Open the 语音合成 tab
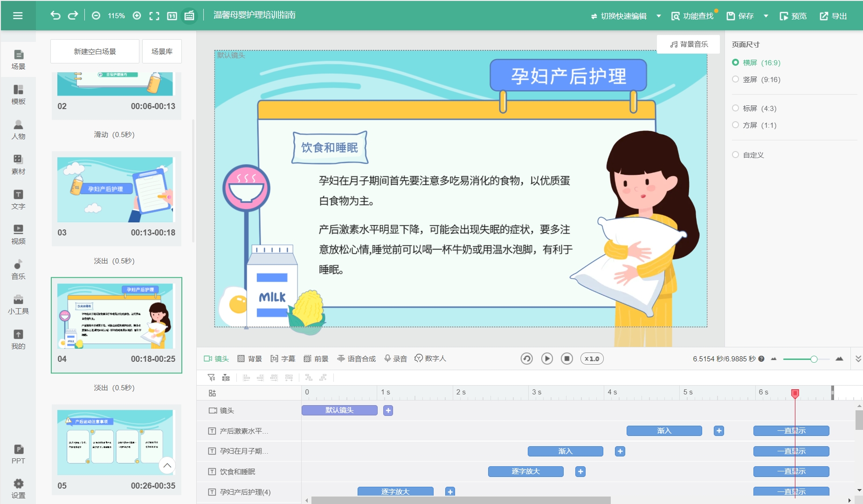863x504 pixels. pyautogui.click(x=357, y=359)
